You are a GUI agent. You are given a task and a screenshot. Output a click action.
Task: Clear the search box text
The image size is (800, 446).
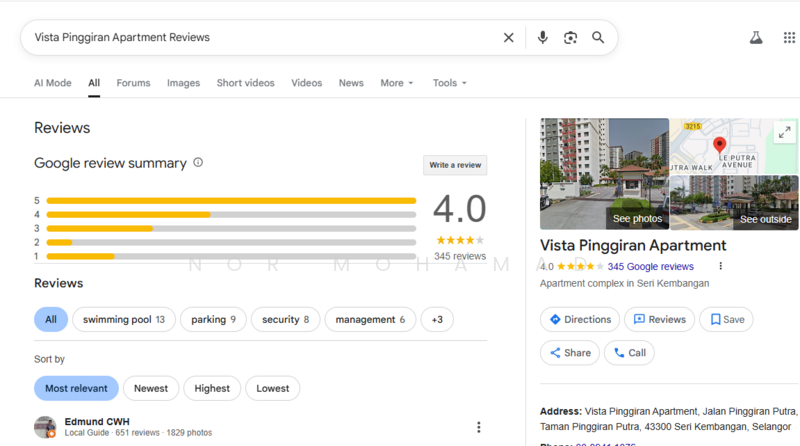[508, 38]
